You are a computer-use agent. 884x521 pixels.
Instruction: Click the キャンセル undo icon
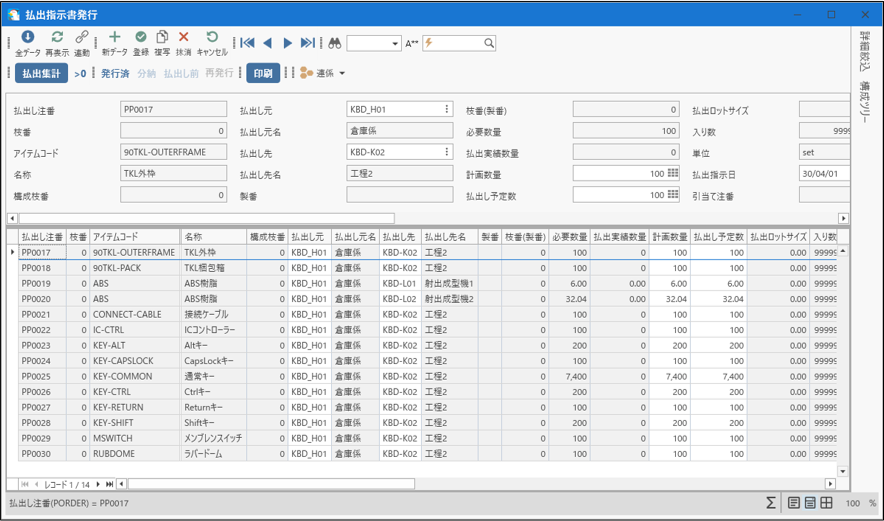[x=212, y=38]
